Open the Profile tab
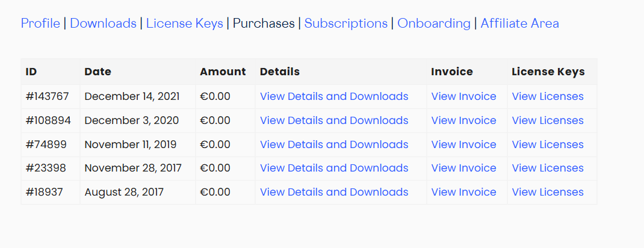The width and height of the screenshot is (644, 248). (40, 23)
